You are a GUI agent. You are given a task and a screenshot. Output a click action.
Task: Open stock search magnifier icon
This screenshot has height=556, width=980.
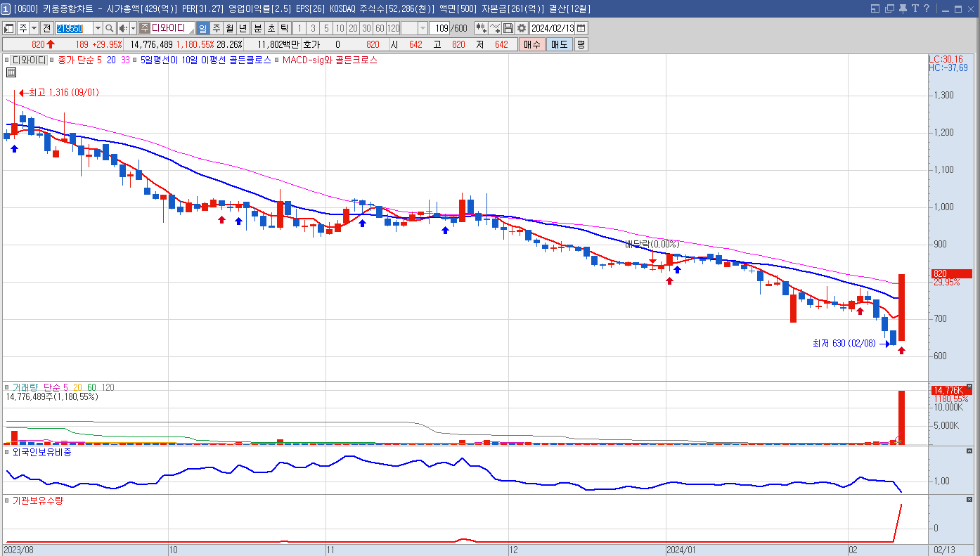[x=110, y=28]
